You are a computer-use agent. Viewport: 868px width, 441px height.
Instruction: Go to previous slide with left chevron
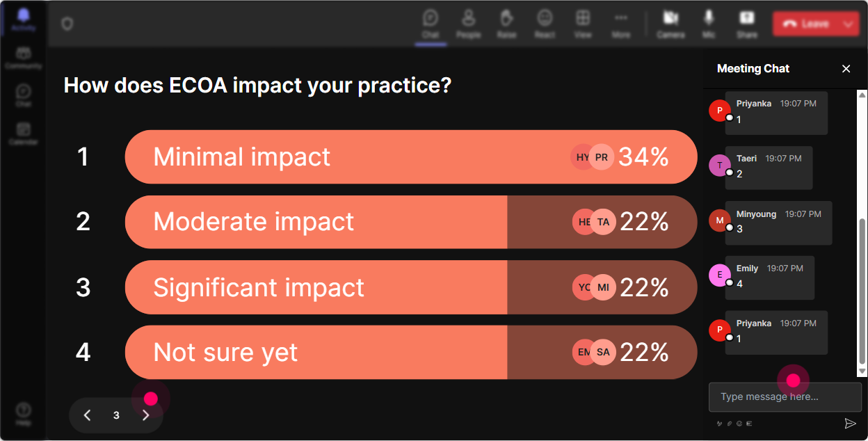88,415
